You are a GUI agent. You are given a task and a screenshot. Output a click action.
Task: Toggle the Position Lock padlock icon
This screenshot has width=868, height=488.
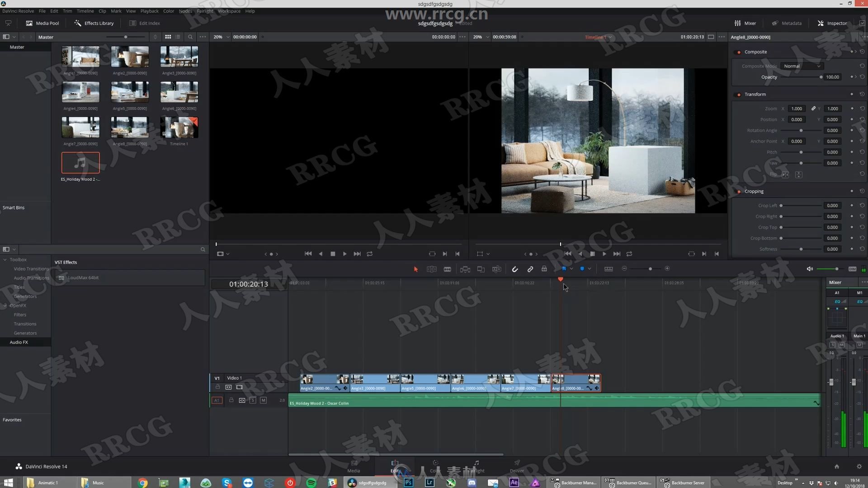[x=544, y=269]
